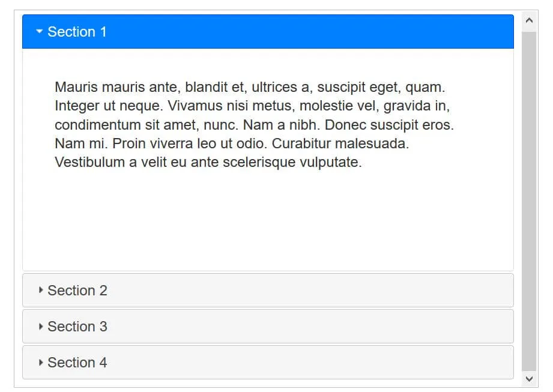Collapse the blue Section 1 header label
This screenshot has width=553, height=392.
tap(77, 32)
